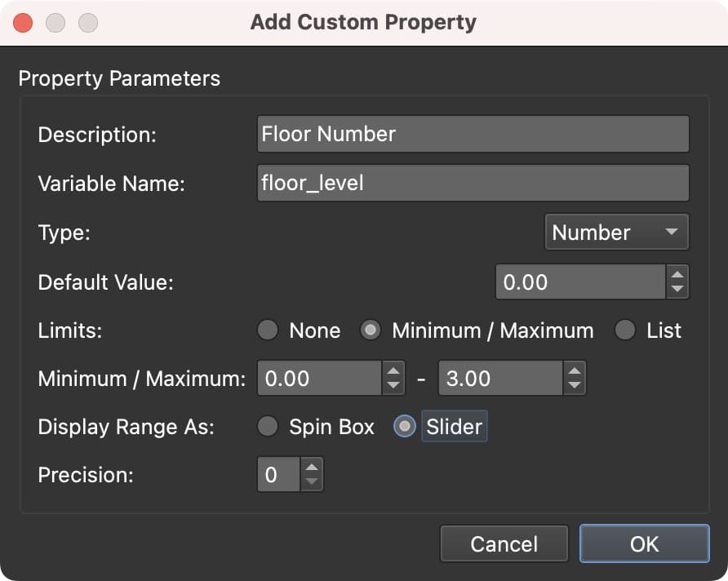Decrease the Maximum value of 3.00
The image size is (728, 581).
pos(574,384)
